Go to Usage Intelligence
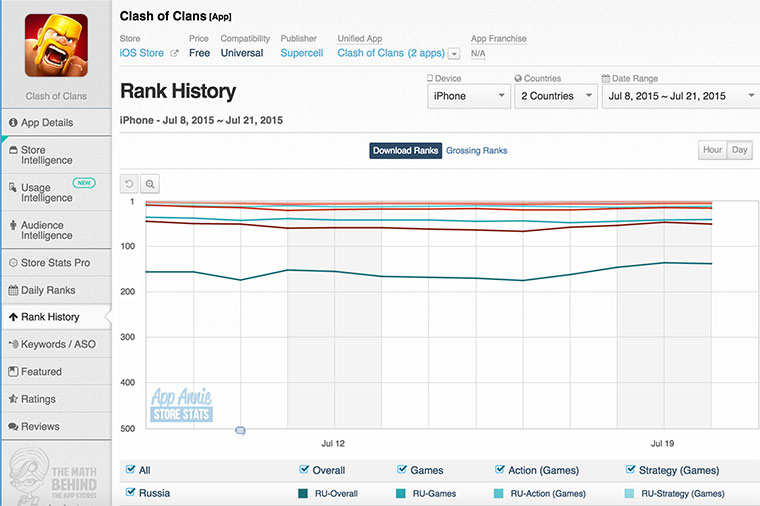This screenshot has height=506, width=760. click(56, 192)
